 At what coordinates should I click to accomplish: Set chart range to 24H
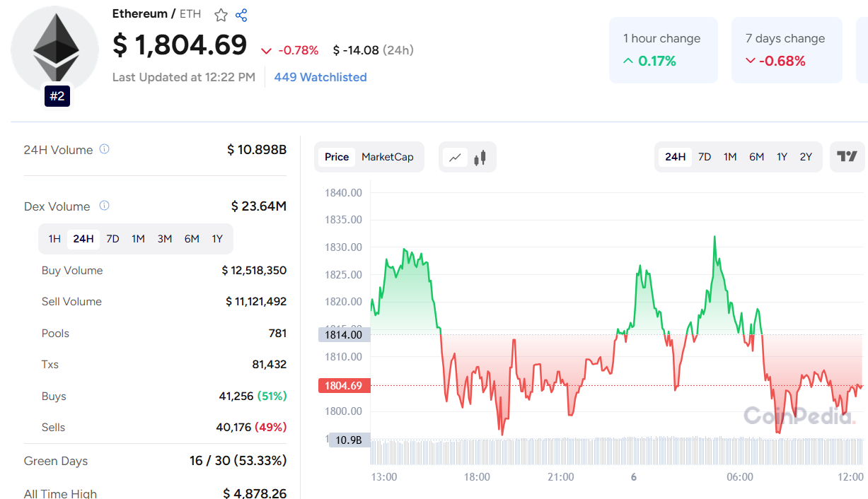tap(676, 157)
